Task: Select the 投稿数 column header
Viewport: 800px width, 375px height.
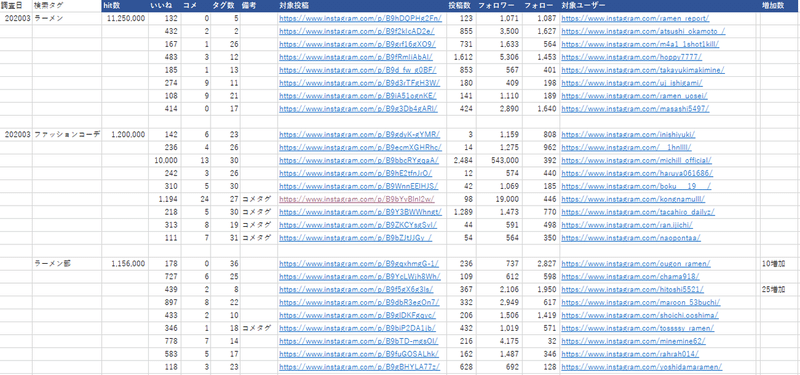Action: point(461,6)
